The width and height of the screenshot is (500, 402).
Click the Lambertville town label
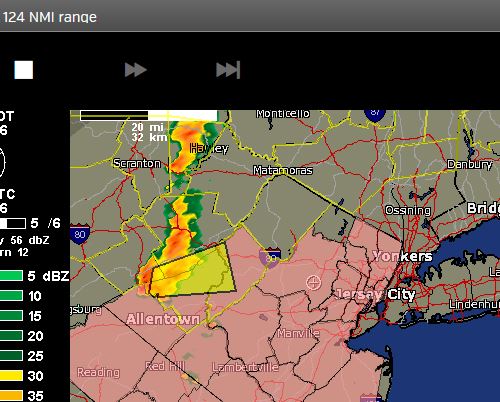click(x=245, y=367)
